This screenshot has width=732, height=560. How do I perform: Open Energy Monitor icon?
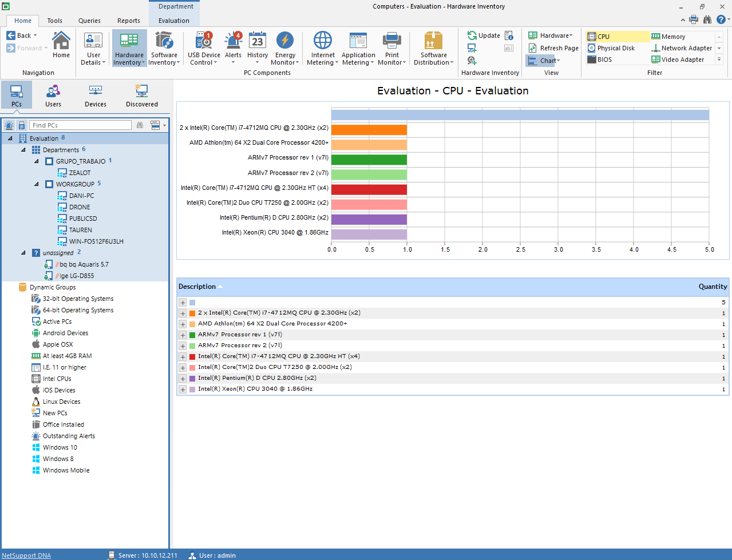(285, 41)
